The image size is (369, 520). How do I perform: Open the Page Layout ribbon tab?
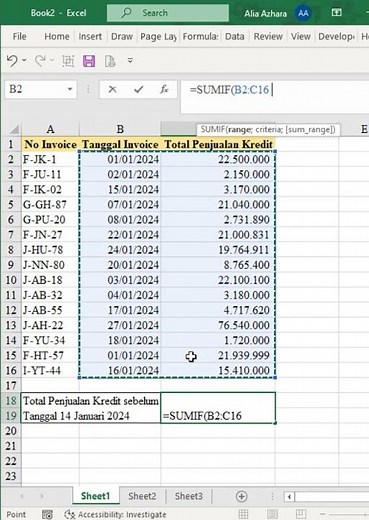pos(158,36)
